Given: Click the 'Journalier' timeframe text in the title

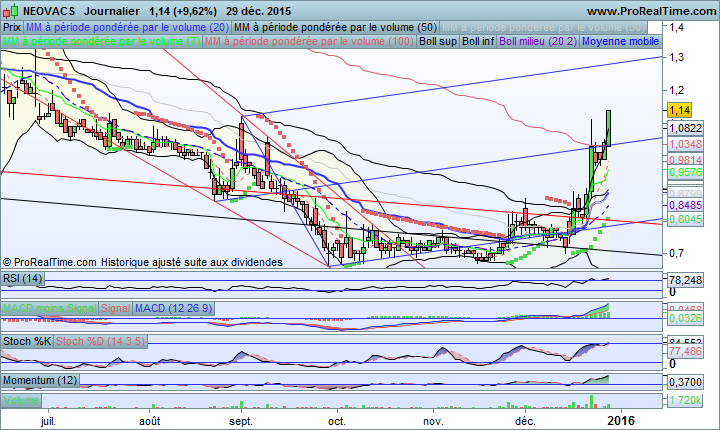Looking at the screenshot, I should tap(112, 11).
